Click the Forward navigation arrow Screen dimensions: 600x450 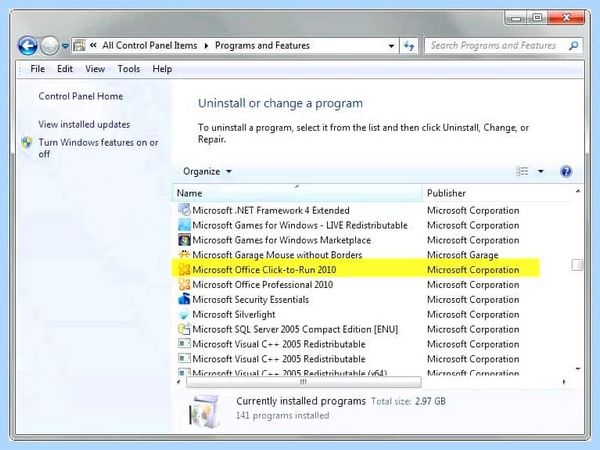[49, 46]
